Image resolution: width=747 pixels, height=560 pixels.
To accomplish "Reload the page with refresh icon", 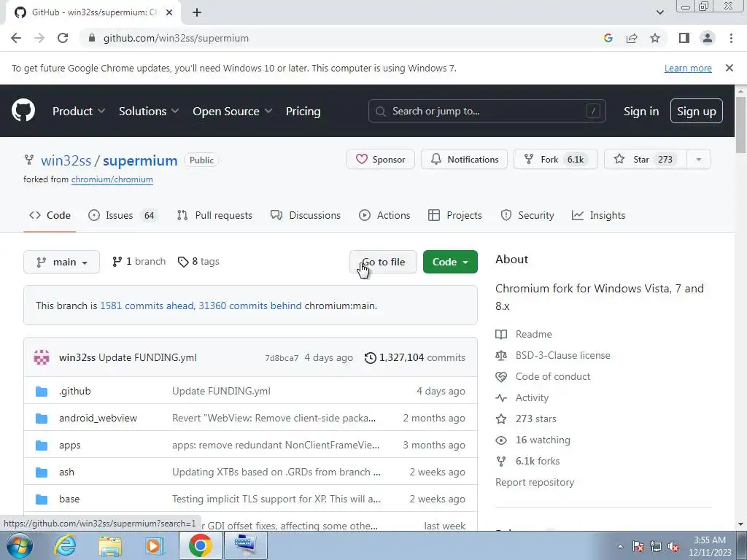I will click(x=63, y=38).
